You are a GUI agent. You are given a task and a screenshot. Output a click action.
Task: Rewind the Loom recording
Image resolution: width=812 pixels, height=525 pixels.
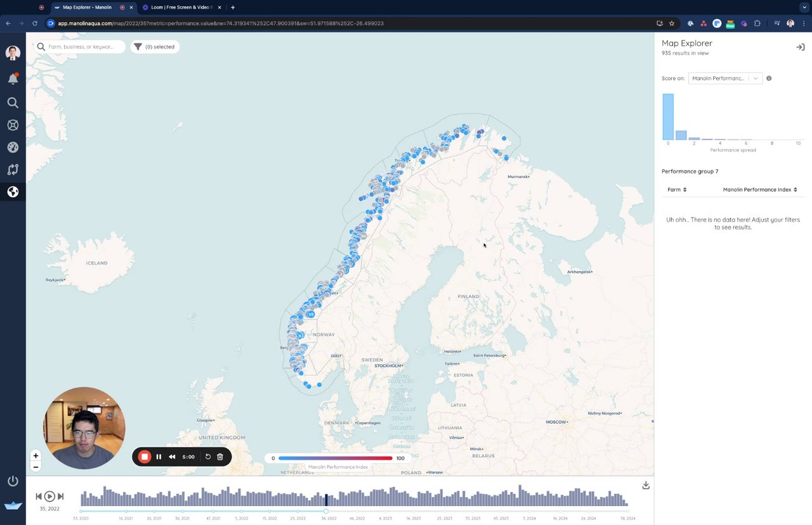[172, 457]
